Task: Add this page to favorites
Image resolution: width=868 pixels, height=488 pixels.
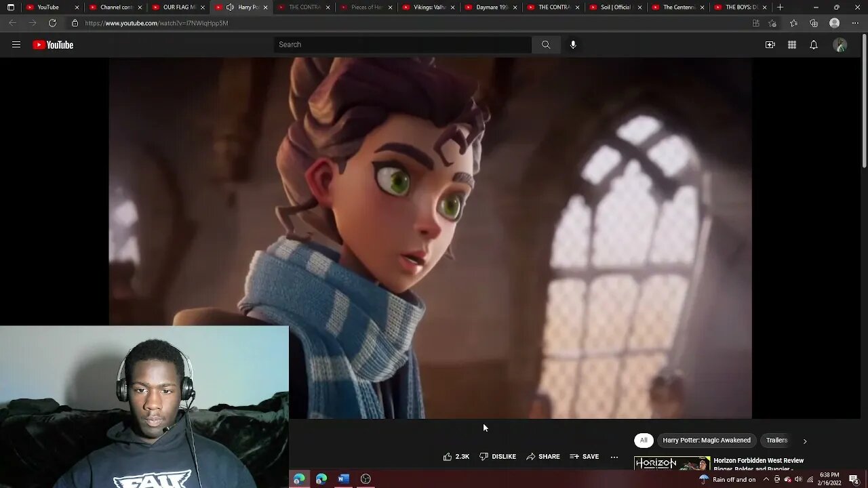Action: pyautogui.click(x=772, y=23)
